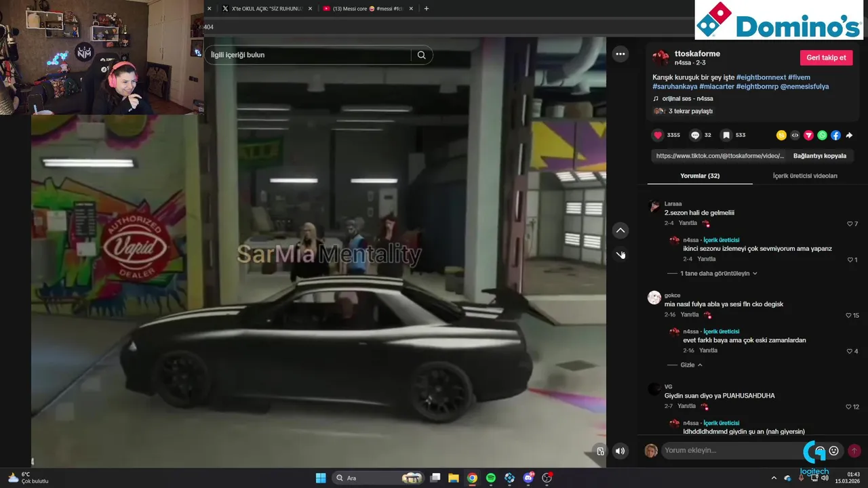Like gokce's comment heart showing 15
The width and height of the screenshot is (868, 488).
coord(848,315)
